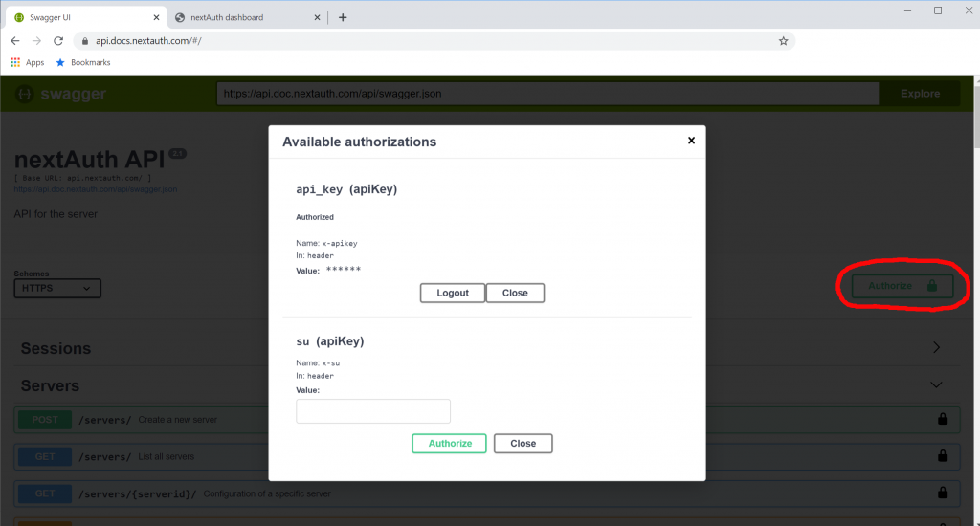Open the swagger.json link under API title
This screenshot has width=980, height=526.
96,189
